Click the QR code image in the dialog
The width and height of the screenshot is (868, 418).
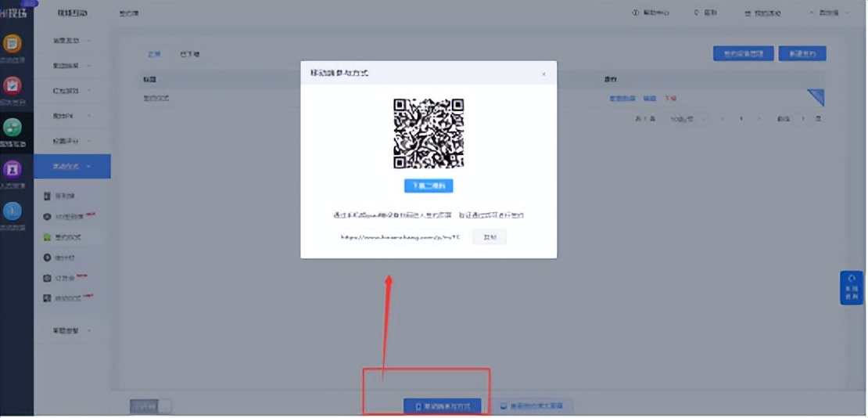(x=429, y=134)
